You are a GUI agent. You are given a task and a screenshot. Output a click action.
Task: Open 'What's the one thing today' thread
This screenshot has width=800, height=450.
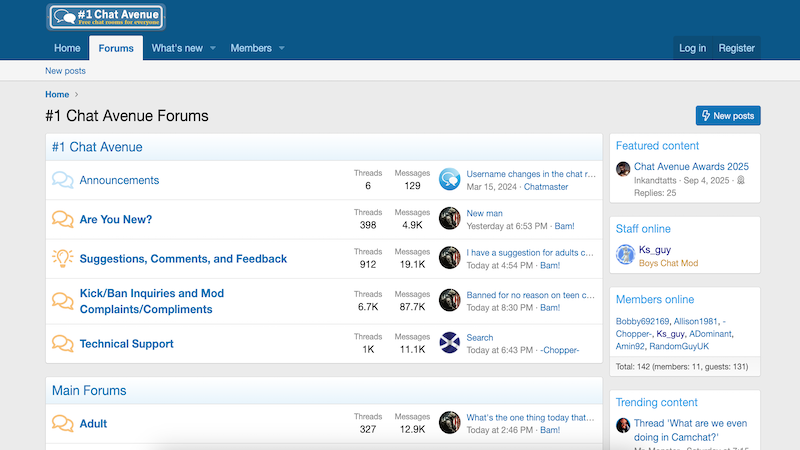pos(530,417)
